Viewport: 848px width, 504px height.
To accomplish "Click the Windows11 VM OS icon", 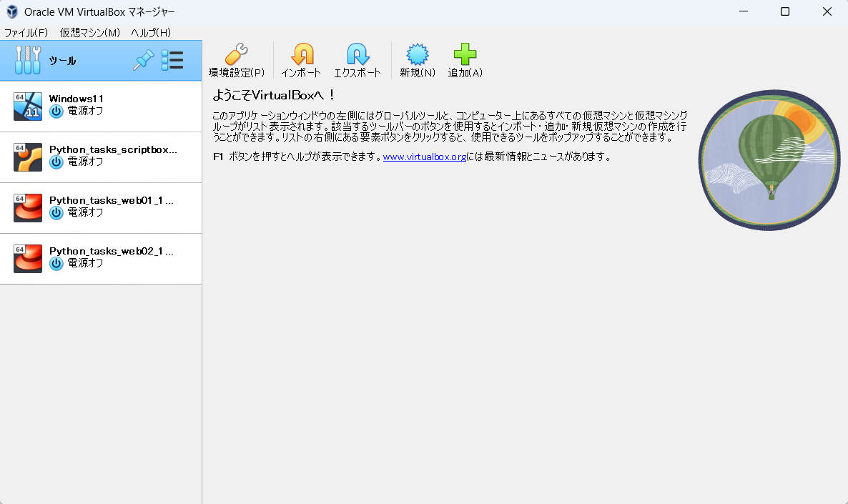I will click(28, 106).
